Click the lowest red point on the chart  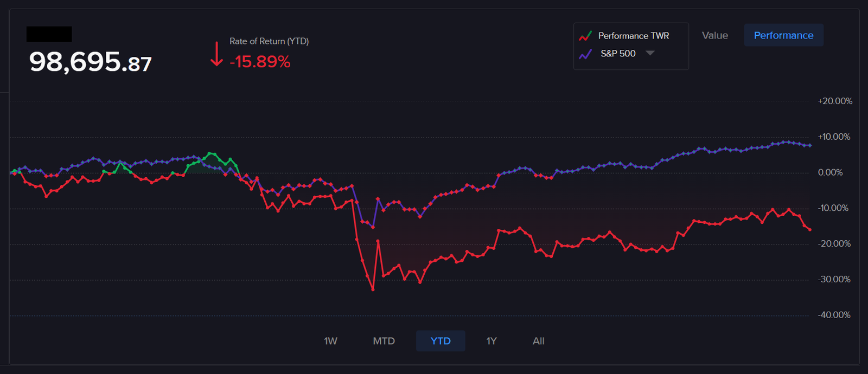(373, 289)
